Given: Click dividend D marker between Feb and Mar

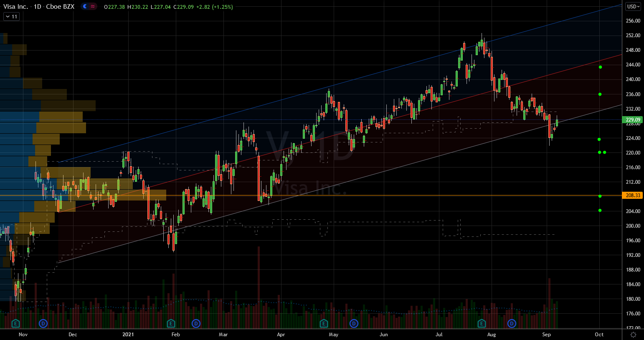Looking at the screenshot, I should (196, 323).
